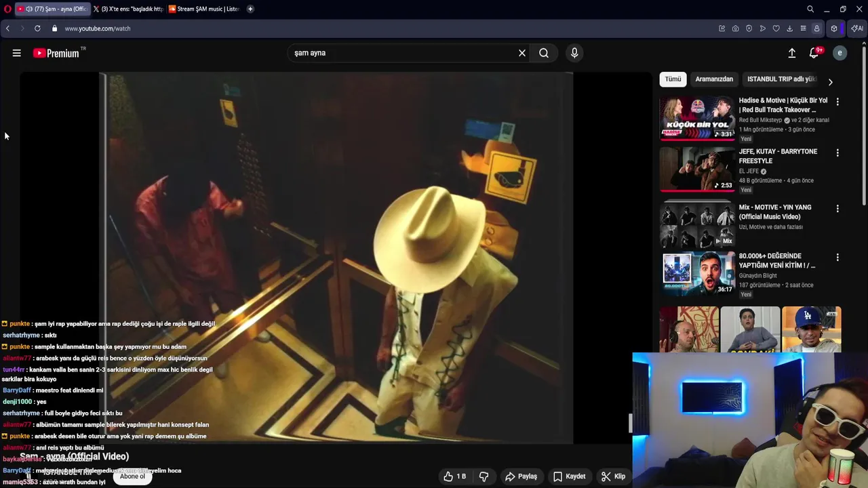The height and width of the screenshot is (488, 868).
Task: Open the ad blocker shield icon
Action: [x=749, y=28]
